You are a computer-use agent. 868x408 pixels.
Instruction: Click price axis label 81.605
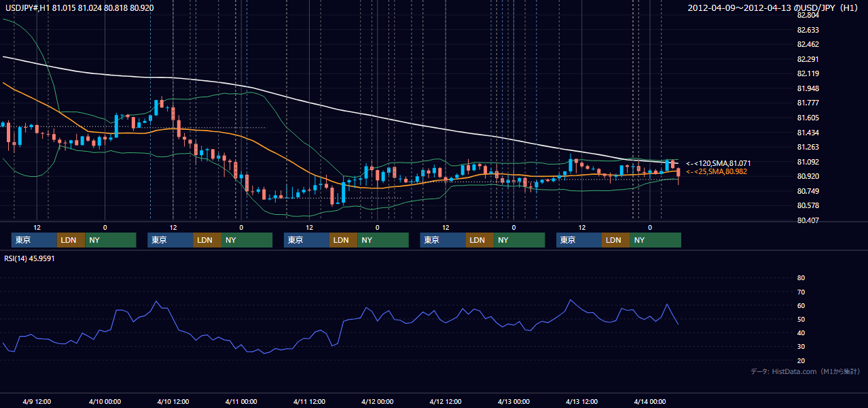[x=808, y=118]
